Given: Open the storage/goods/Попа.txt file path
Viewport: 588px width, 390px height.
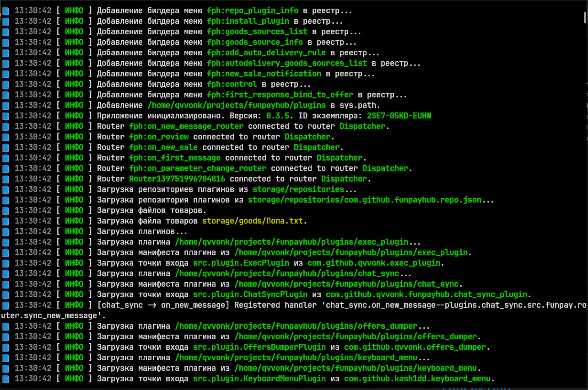Looking at the screenshot, I should 252,221.
